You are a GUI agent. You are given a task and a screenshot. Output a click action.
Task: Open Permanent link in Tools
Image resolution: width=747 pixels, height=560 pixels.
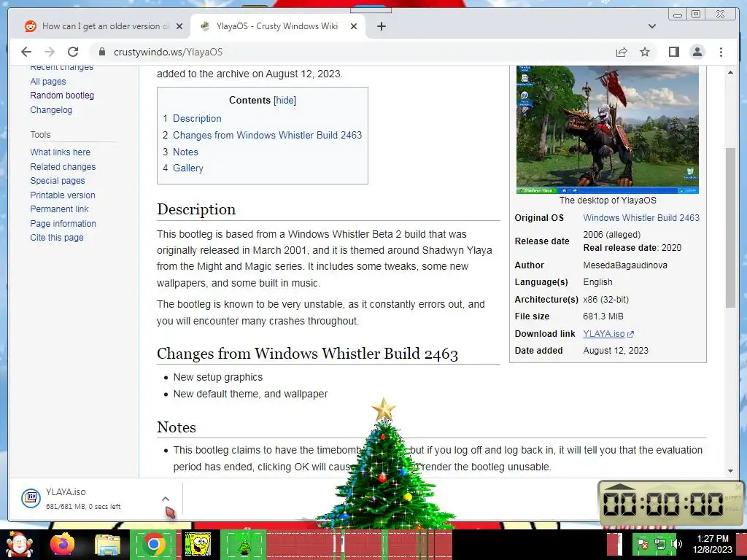point(59,209)
